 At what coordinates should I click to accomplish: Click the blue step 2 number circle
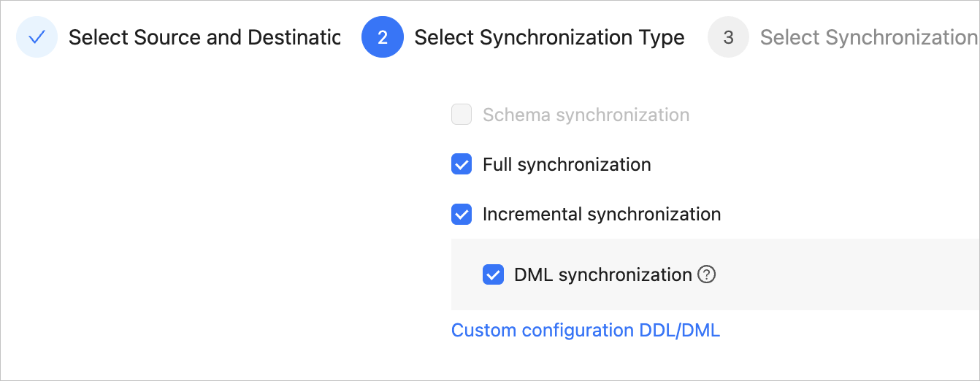tap(383, 37)
